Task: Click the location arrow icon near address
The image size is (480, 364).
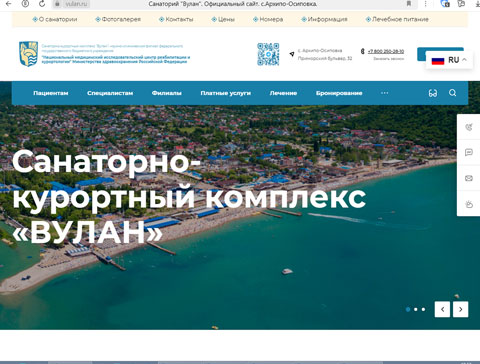Action: point(292,54)
